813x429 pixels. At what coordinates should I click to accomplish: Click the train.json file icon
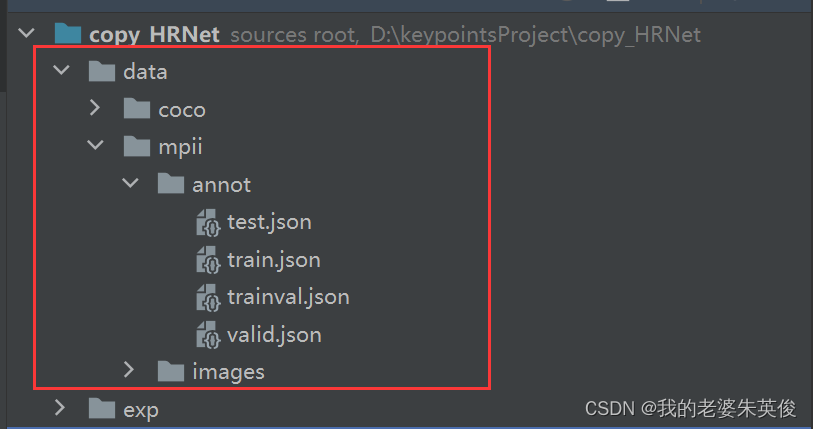click(208, 260)
